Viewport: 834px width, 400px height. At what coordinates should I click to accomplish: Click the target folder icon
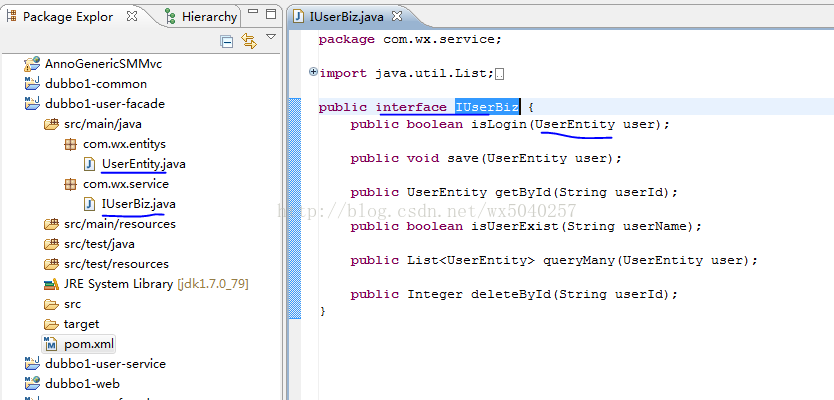pyautogui.click(x=51, y=324)
